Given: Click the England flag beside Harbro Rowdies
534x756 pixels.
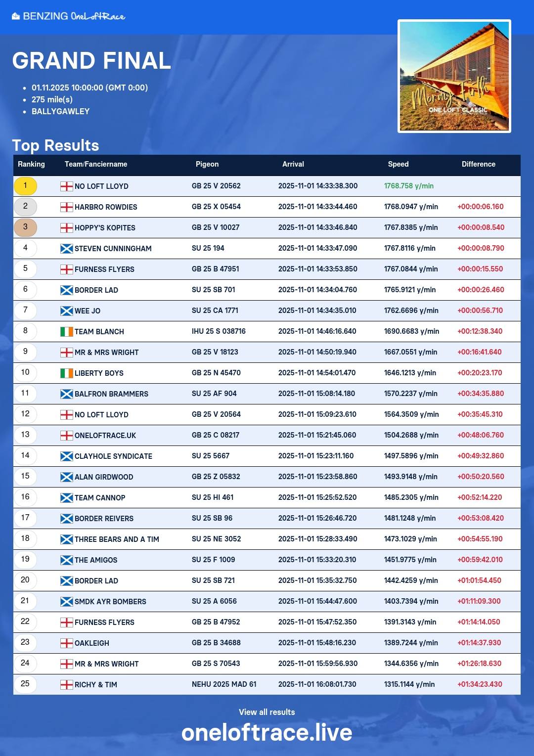Looking at the screenshot, I should pos(66,207).
